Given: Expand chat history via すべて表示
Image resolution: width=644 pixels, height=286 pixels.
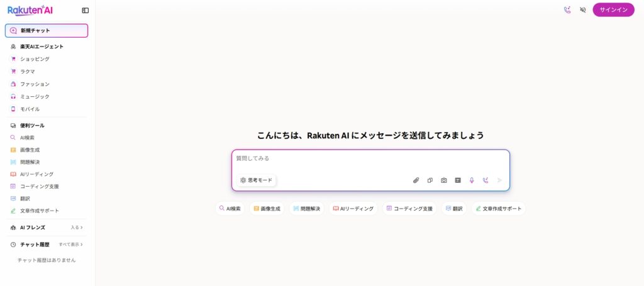Looking at the screenshot, I should 70,245.
